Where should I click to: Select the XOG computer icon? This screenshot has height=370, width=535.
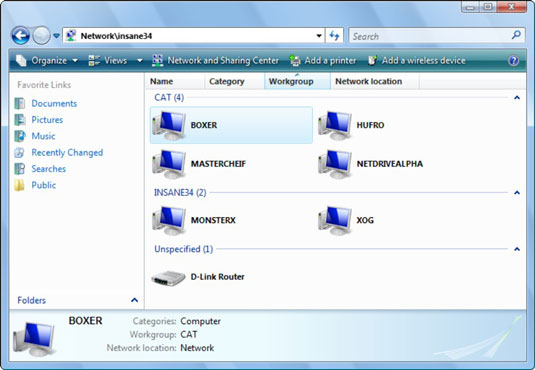pyautogui.click(x=335, y=220)
